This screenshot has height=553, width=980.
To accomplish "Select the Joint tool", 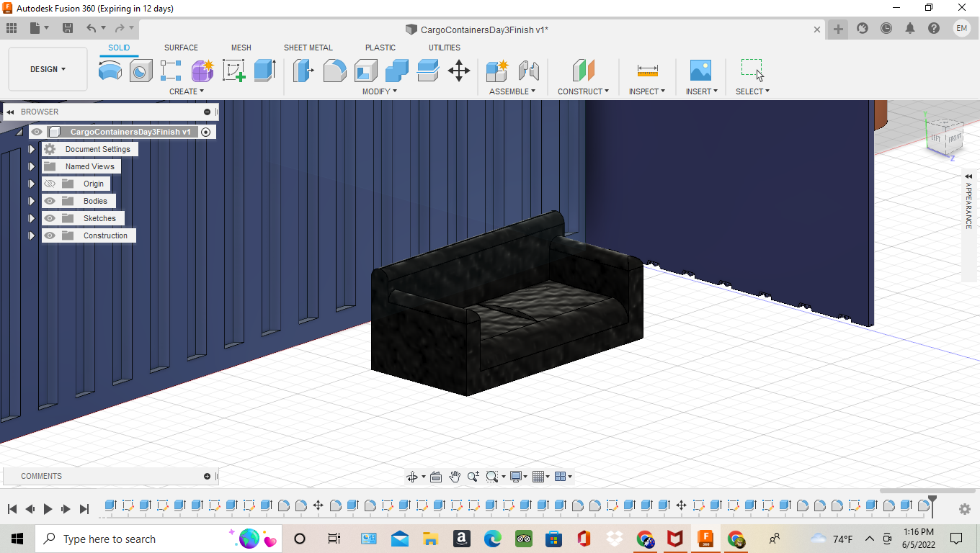I will pos(529,71).
